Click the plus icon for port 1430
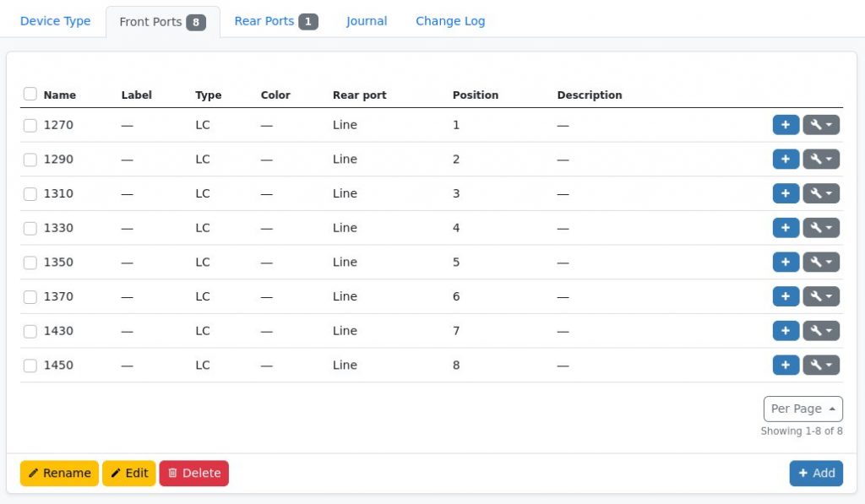The image size is (865, 504). click(786, 330)
